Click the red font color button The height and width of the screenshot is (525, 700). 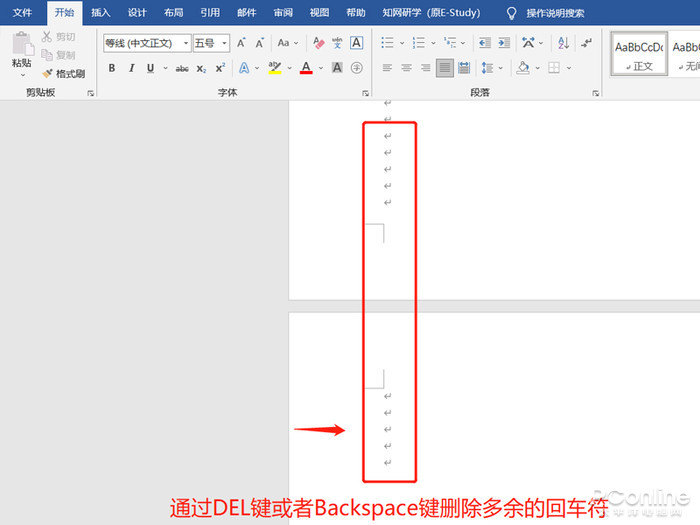tap(306, 68)
